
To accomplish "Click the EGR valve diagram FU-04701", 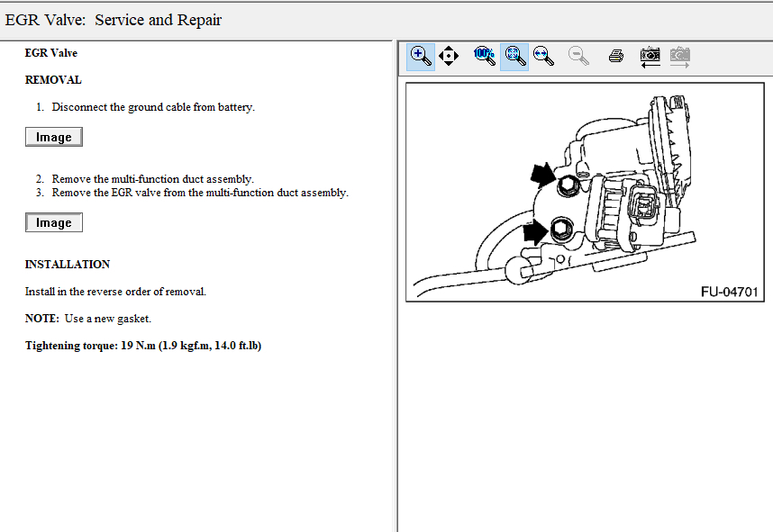I will [585, 192].
